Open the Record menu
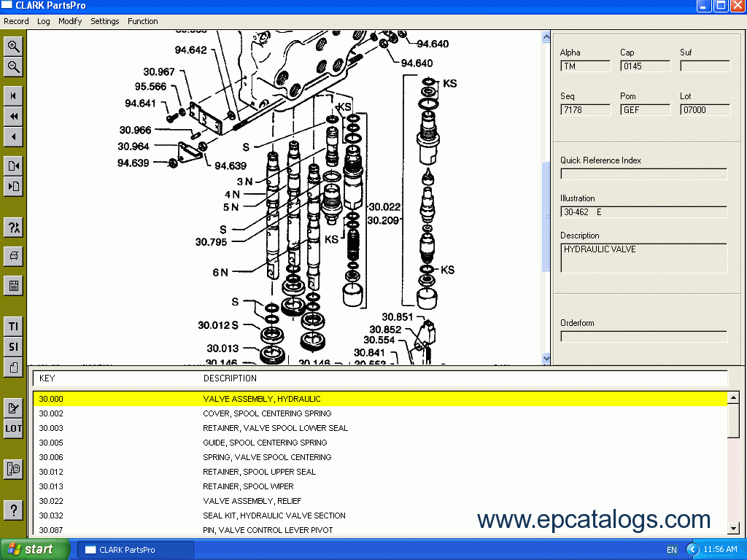 click(16, 21)
